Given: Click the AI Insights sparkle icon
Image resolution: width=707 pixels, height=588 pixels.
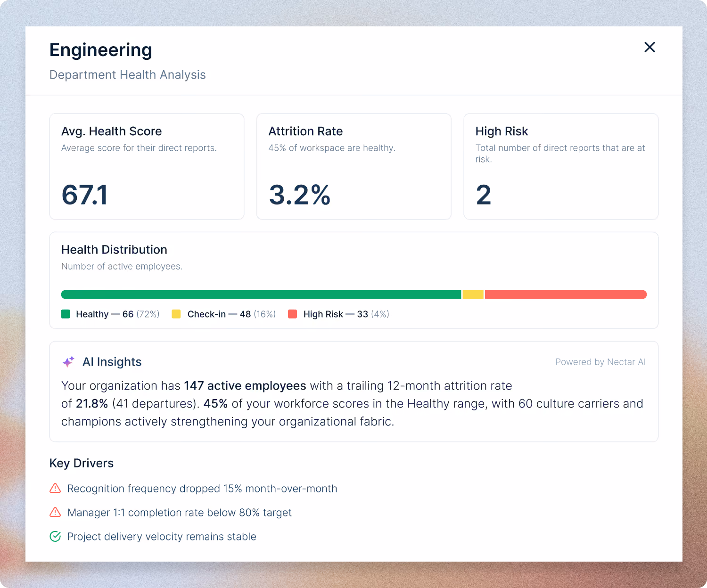Looking at the screenshot, I should click(68, 361).
